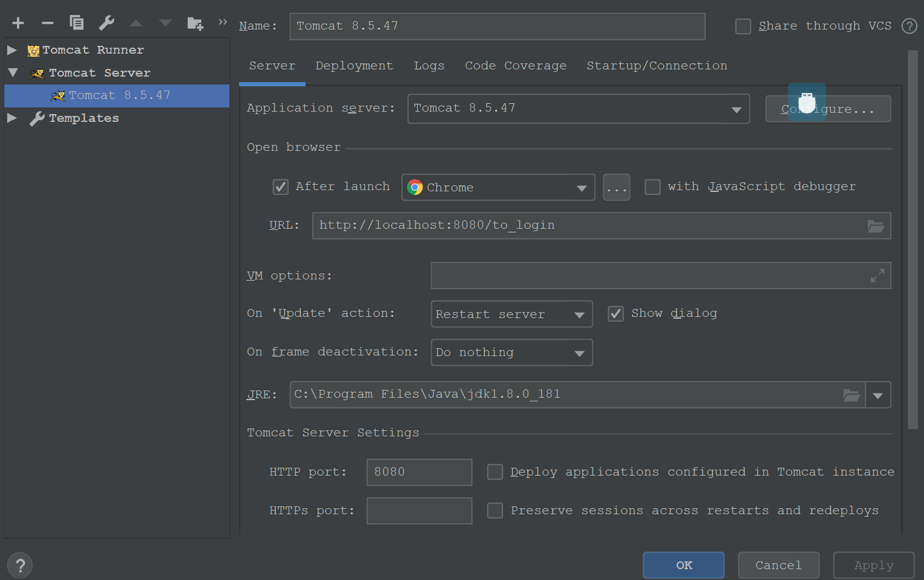The image size is (924, 580).
Task: Toggle Share through VCS checkbox
Action: tap(743, 26)
